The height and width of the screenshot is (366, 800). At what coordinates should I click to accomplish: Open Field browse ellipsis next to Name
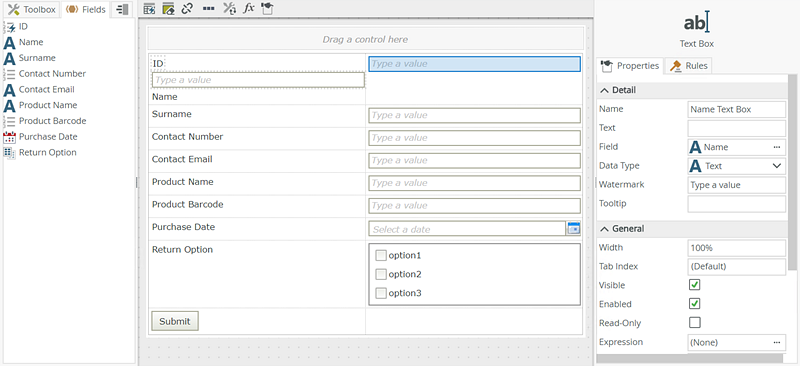(777, 147)
